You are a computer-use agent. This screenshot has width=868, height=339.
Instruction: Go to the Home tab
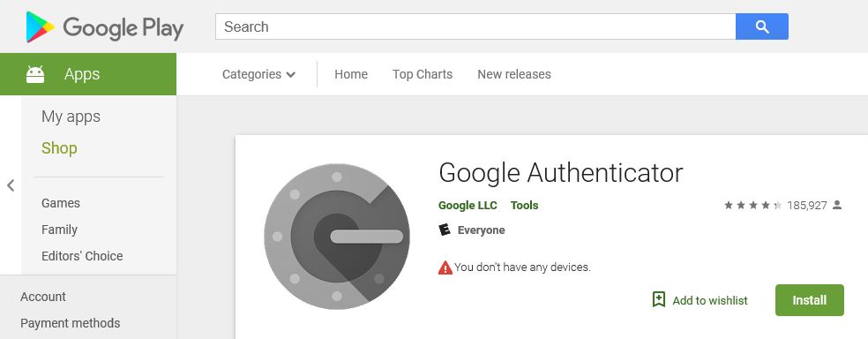click(351, 74)
